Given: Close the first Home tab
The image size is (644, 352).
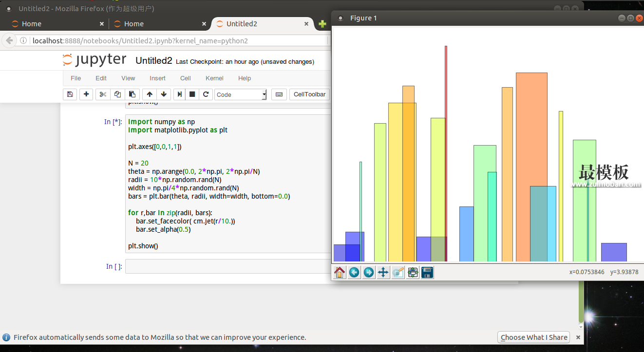Looking at the screenshot, I should pyautogui.click(x=102, y=24).
